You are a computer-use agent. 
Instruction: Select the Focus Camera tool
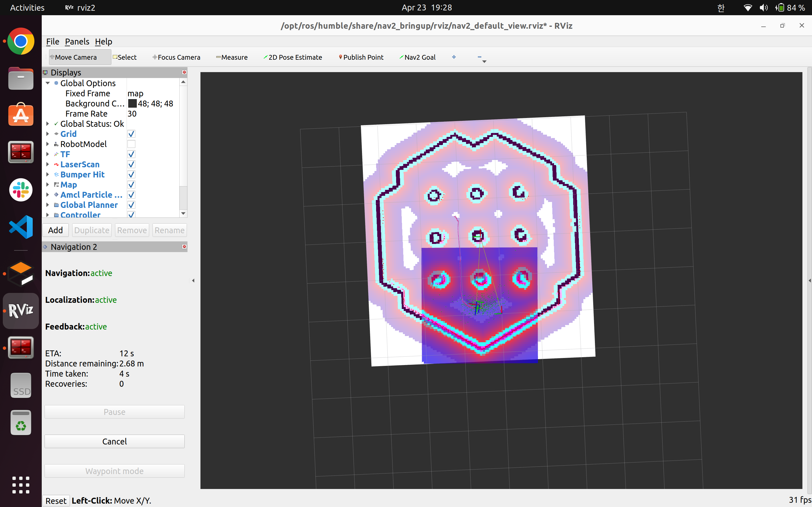(176, 57)
